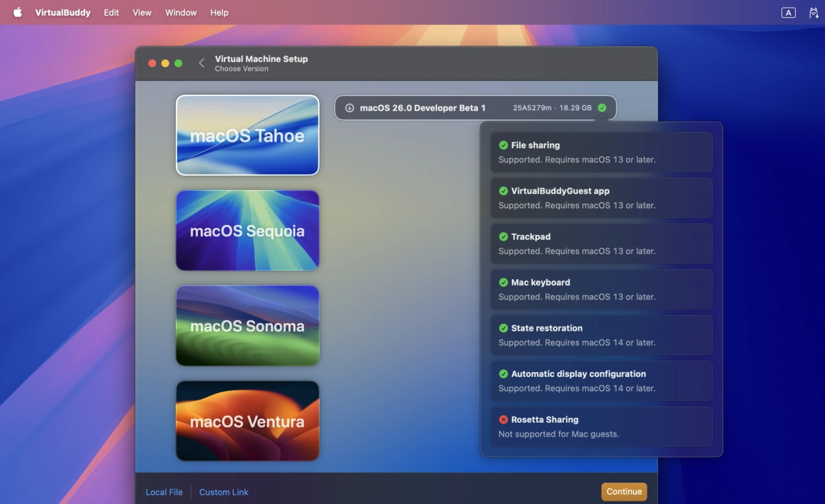The height and width of the screenshot is (504, 825).
Task: Select the macOS Sonoma thumbnail
Action: 247,325
